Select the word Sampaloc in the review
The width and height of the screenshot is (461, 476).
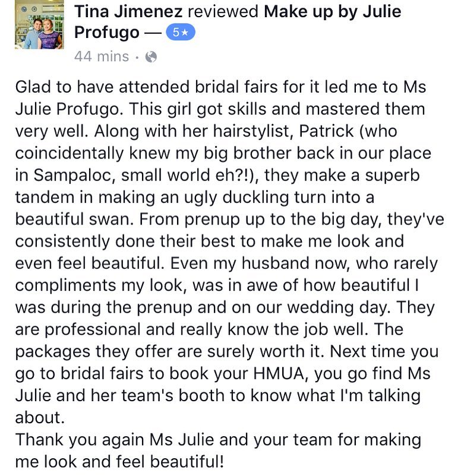(74, 175)
